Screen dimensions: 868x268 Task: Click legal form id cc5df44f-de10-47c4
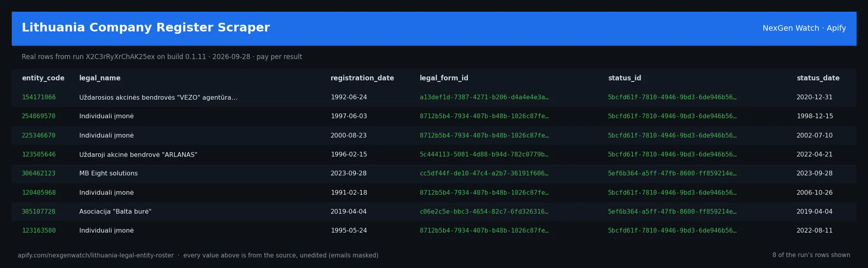click(484, 174)
